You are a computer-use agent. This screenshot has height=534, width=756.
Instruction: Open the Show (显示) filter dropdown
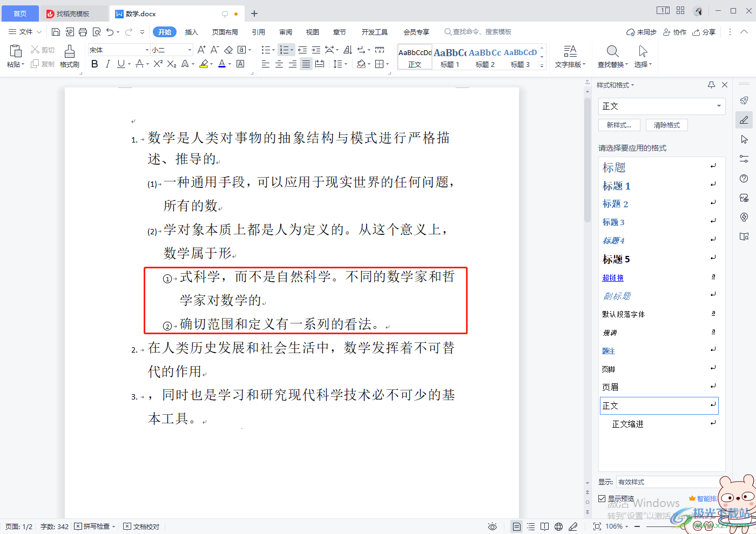point(667,482)
